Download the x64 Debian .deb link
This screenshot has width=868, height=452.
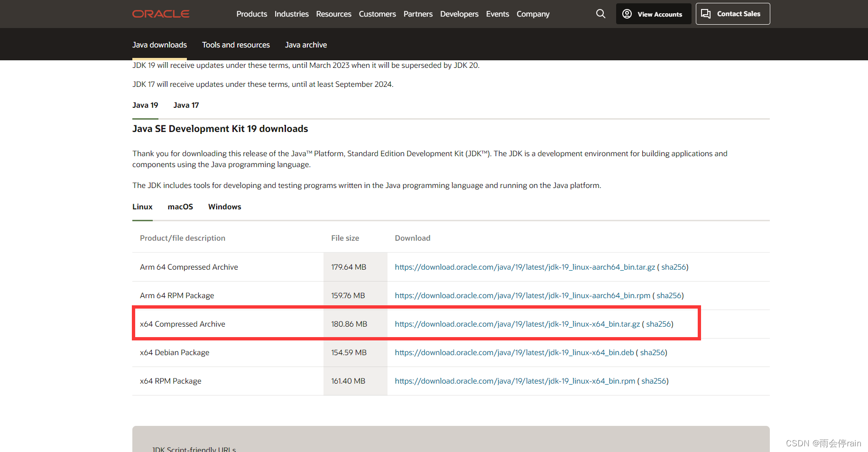pyautogui.click(x=514, y=352)
